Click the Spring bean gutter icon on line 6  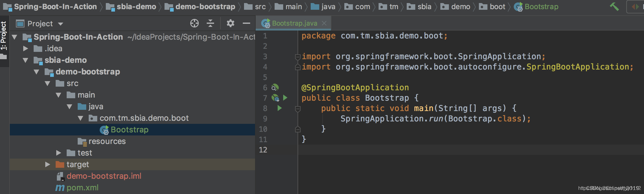pos(275,88)
